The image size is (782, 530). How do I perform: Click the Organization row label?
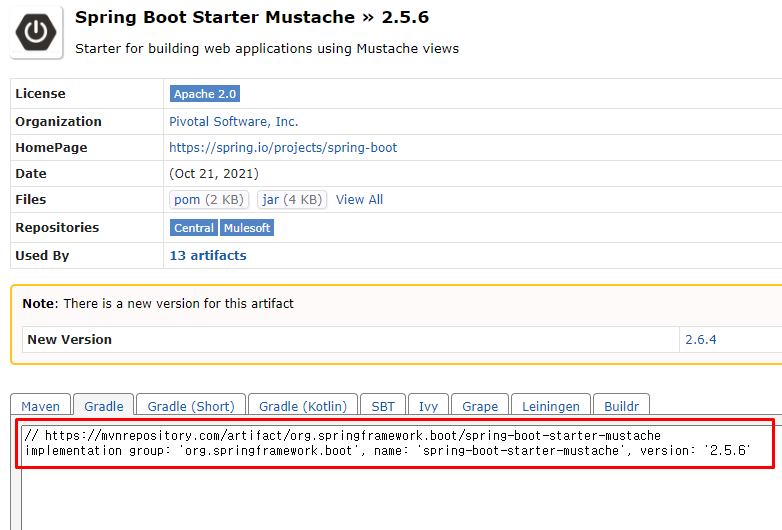click(58, 122)
